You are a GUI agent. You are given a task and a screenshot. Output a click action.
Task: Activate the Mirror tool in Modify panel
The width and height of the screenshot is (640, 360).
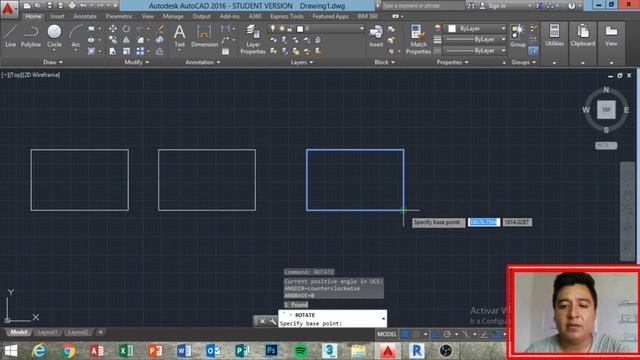pyautogui.click(x=127, y=40)
